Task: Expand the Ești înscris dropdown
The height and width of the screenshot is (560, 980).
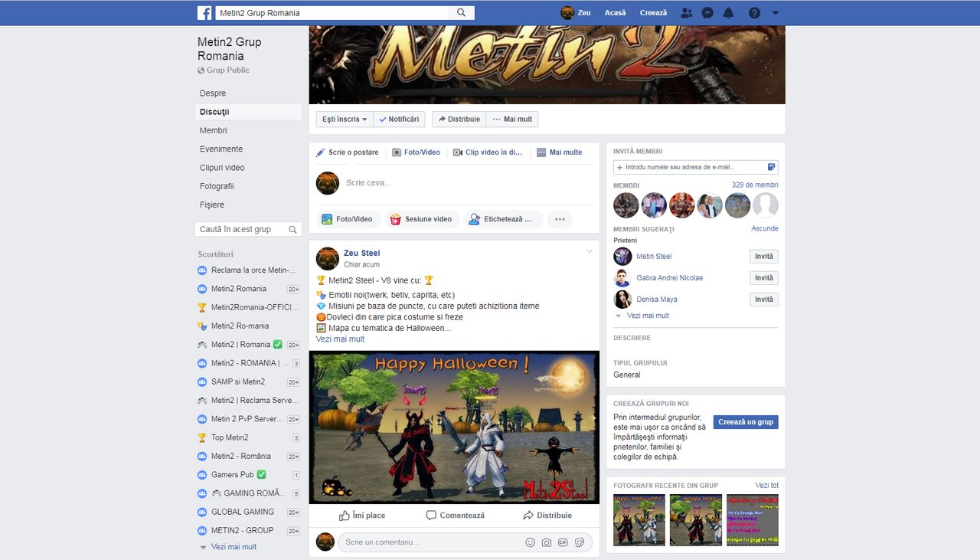Action: (x=344, y=119)
